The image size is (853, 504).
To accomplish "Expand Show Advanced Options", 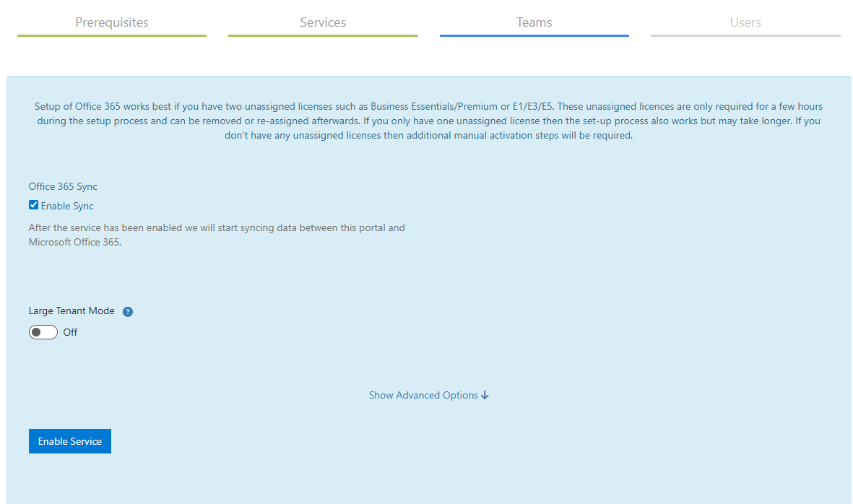I will [423, 395].
